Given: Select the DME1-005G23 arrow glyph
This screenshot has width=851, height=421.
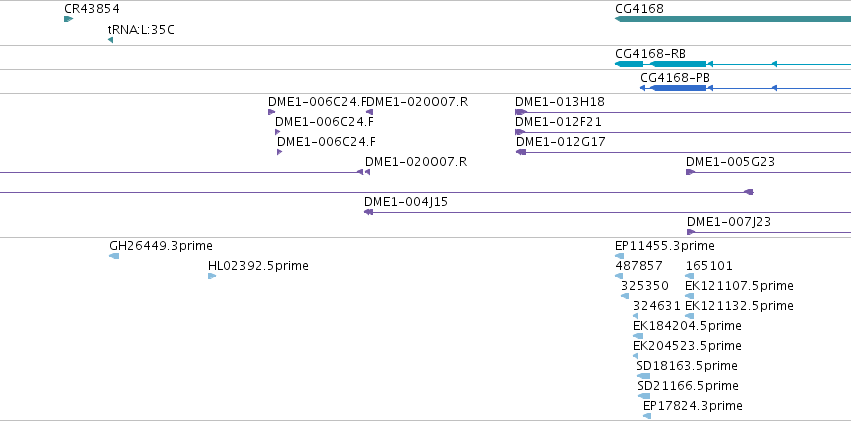Looking at the screenshot, I should tap(690, 172).
